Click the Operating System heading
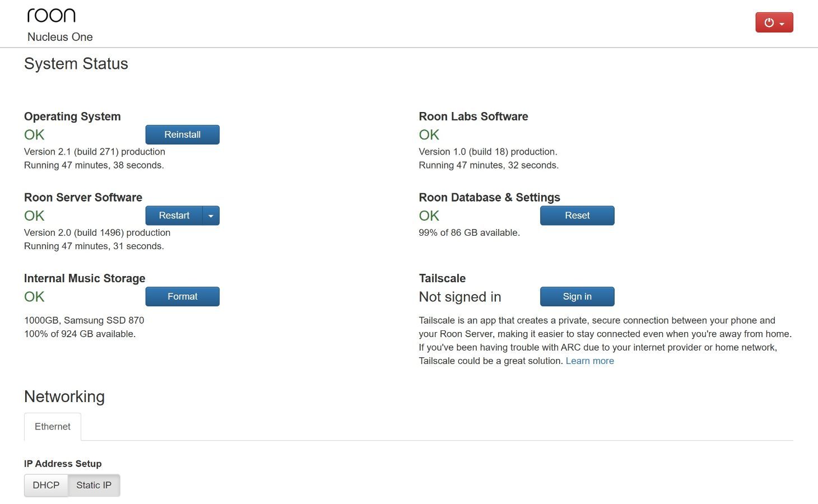The image size is (818, 504). [x=72, y=116]
